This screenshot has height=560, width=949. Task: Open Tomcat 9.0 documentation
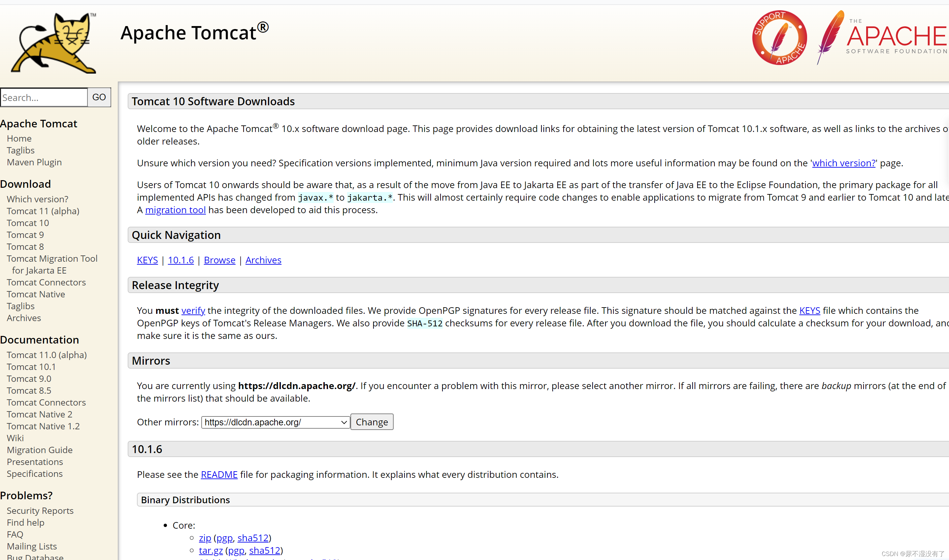click(x=29, y=379)
